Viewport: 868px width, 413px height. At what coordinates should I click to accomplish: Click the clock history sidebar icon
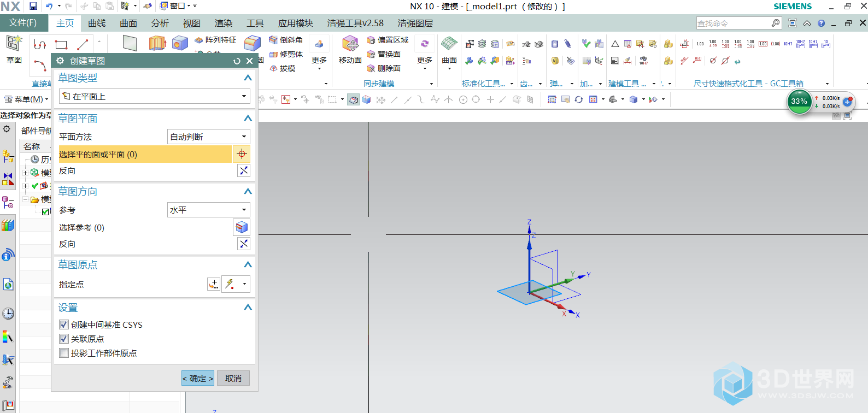[8, 314]
